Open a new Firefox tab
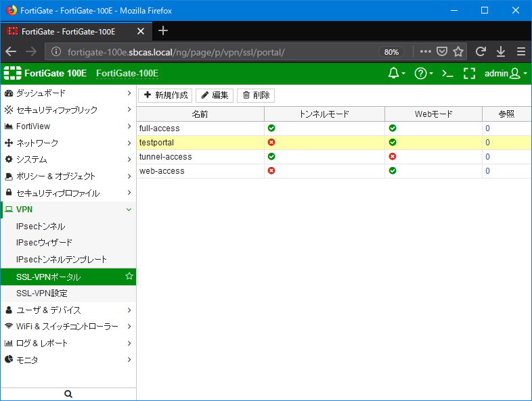 tap(163, 31)
